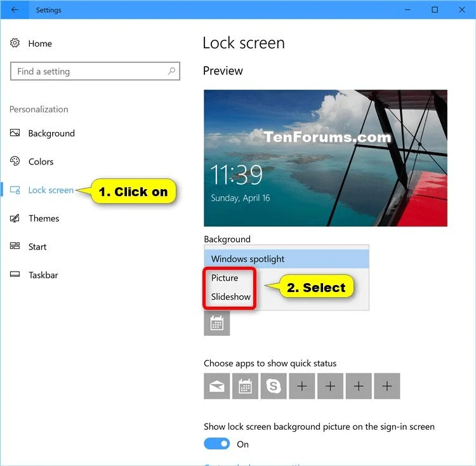
Task: Click the back arrow in title bar
Action: (x=15, y=10)
